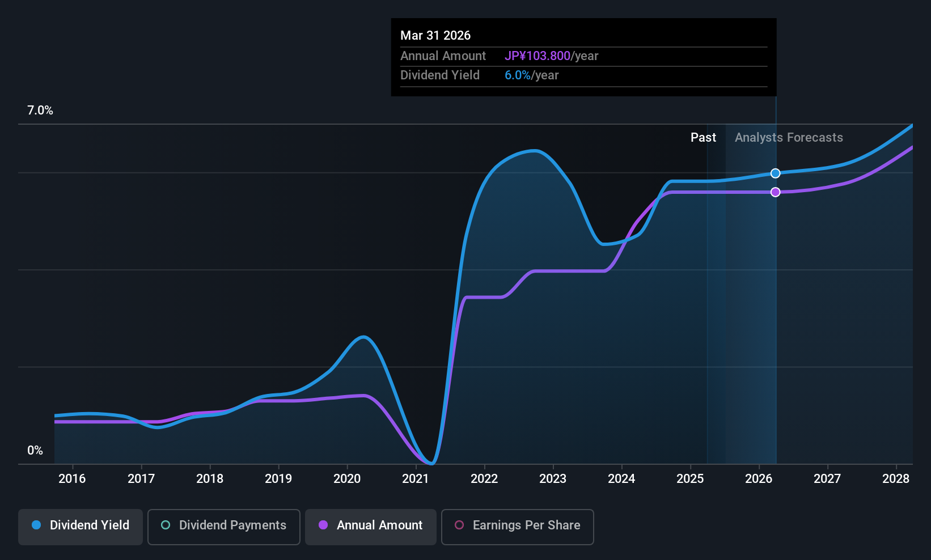
Task: Click the Past label on the chart
Action: coord(703,138)
